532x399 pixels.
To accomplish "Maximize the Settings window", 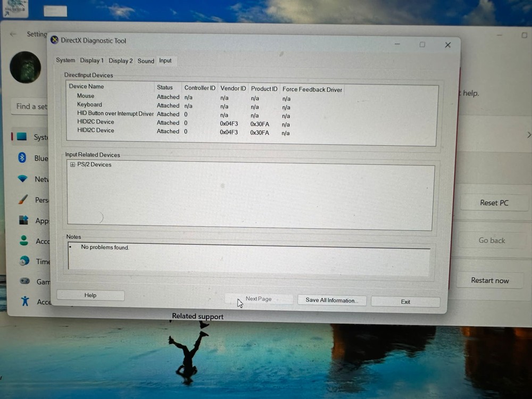I will coord(524,35).
